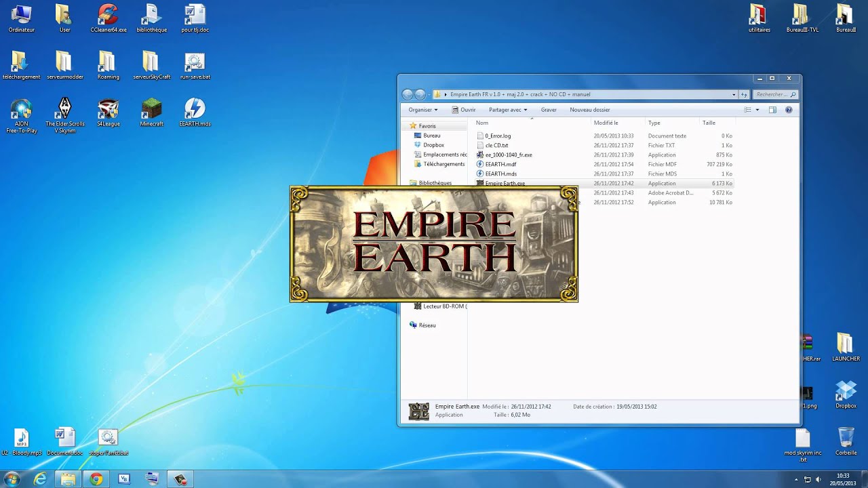This screenshot has width=868, height=488.
Task: Open the EEARTH.mds desktop shortcut
Action: (195, 108)
